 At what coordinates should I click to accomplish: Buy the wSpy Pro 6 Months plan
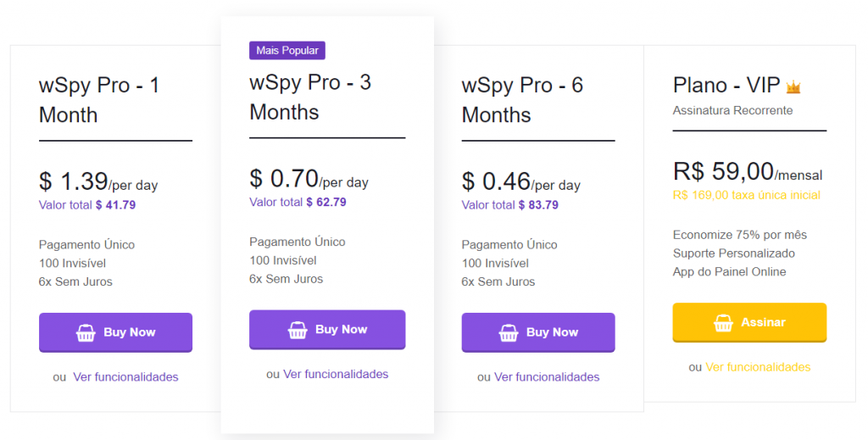(x=538, y=332)
